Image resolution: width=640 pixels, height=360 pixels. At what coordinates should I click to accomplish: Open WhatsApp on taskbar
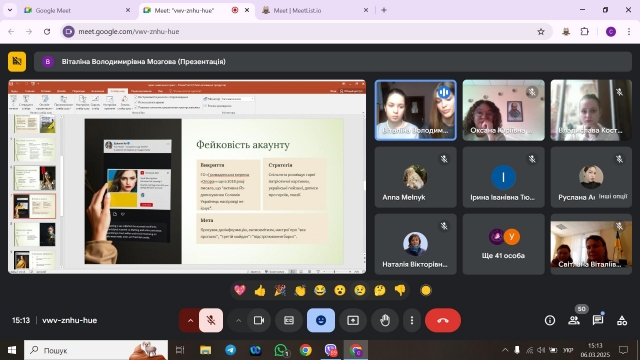[281, 350]
